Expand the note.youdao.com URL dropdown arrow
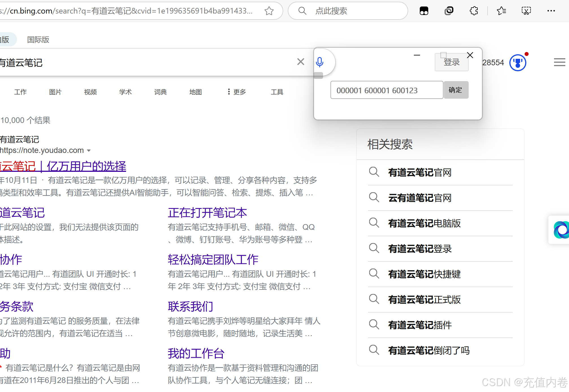Image resolution: width=569 pixels, height=392 pixels. [x=89, y=151]
